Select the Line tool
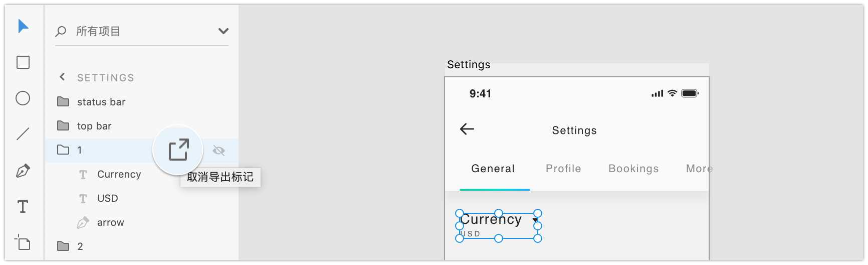This screenshot has height=265, width=868. [x=23, y=134]
